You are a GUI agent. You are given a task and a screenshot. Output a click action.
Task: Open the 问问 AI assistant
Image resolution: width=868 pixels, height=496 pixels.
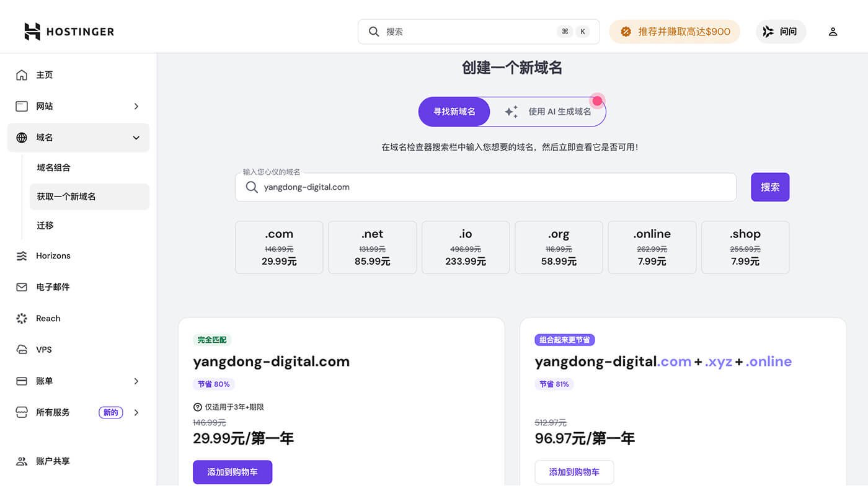781,31
